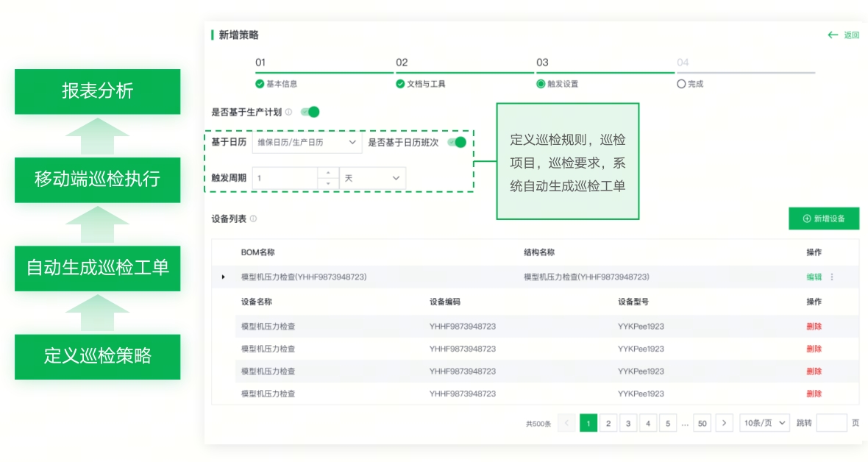
Task: 关闭是否基于日历班次开关
Action: pos(456,141)
